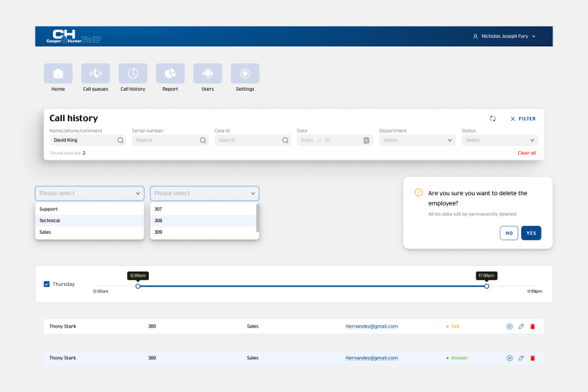Click the Clear all link
Image resolution: width=588 pixels, height=392 pixels.
(x=526, y=153)
